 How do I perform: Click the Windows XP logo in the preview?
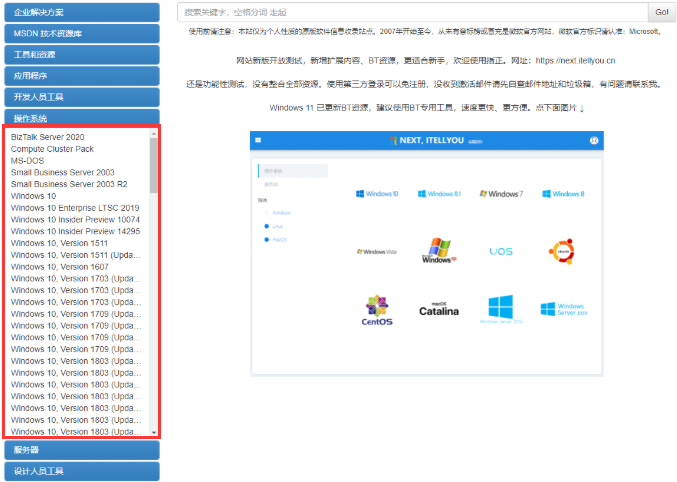click(437, 250)
